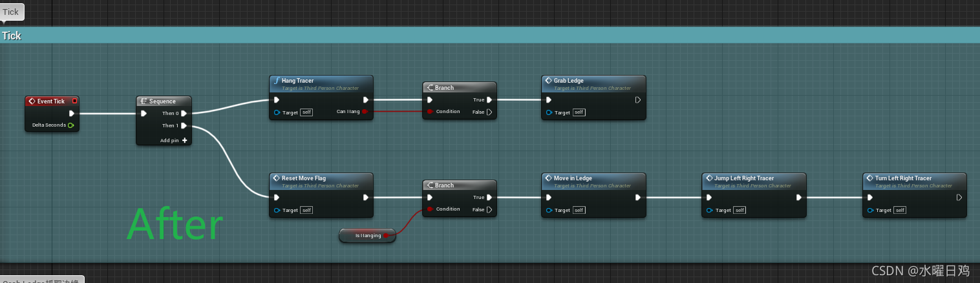Click the Event Tick node event icon
Viewport: 980px width, 283px height.
tap(32, 101)
